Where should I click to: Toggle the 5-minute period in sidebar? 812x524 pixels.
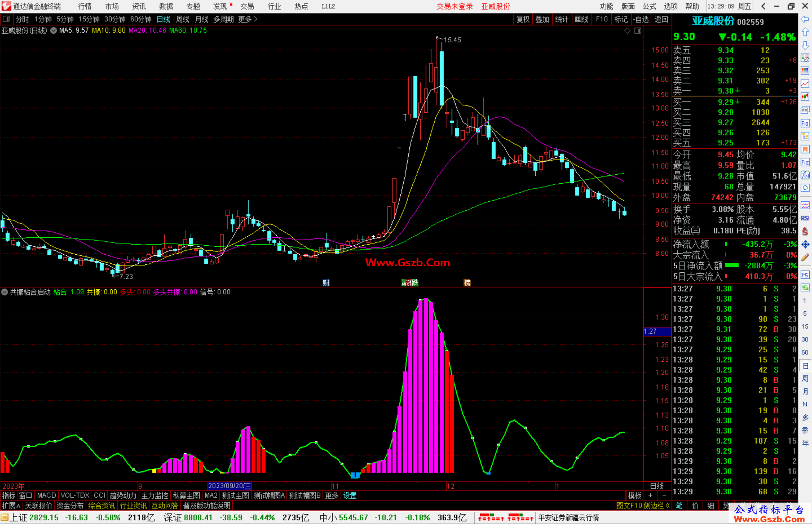(805, 313)
